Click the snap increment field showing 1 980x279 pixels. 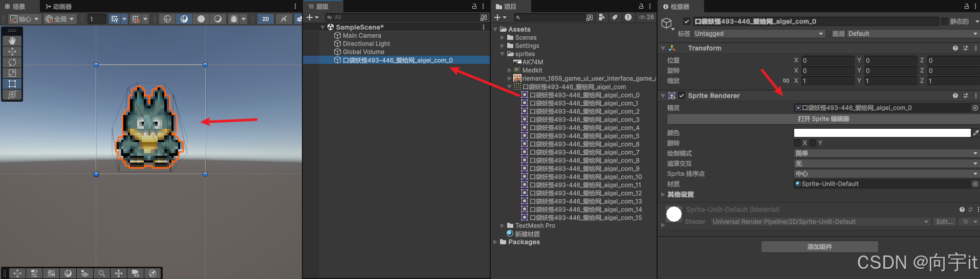[x=97, y=19]
